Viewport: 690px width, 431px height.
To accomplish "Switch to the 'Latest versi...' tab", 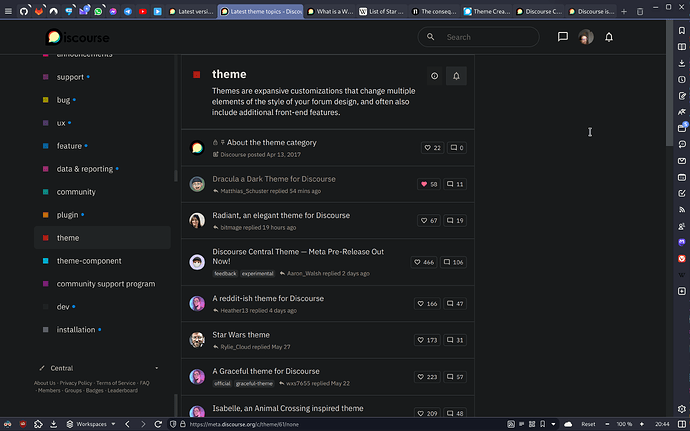I will (191, 11).
